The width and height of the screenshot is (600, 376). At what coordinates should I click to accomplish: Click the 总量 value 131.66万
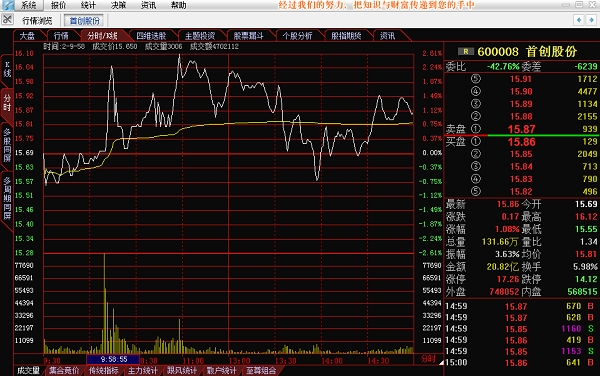500,242
